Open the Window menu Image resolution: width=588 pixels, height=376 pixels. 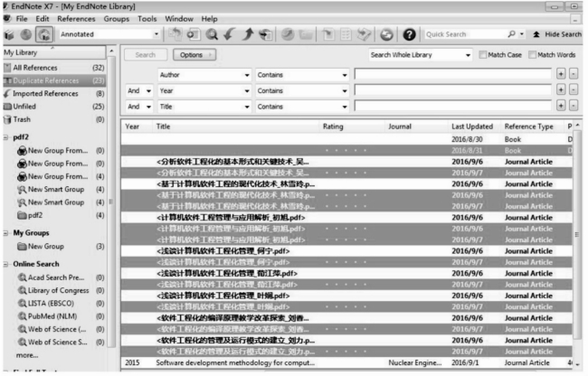pos(179,19)
